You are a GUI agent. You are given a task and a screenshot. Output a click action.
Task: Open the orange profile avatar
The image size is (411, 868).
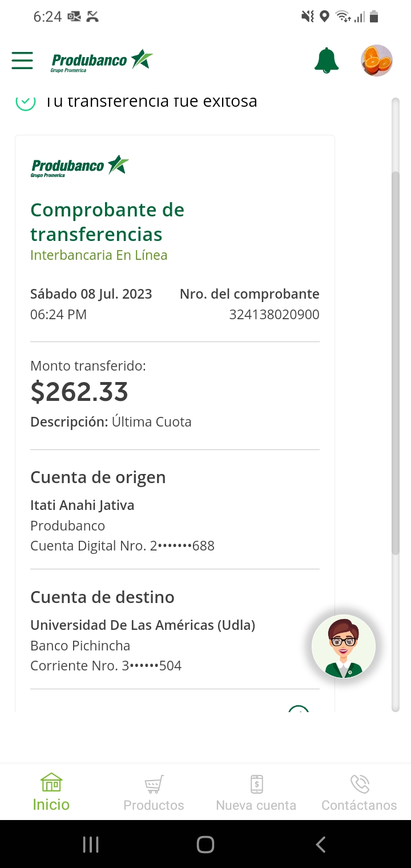tap(377, 61)
